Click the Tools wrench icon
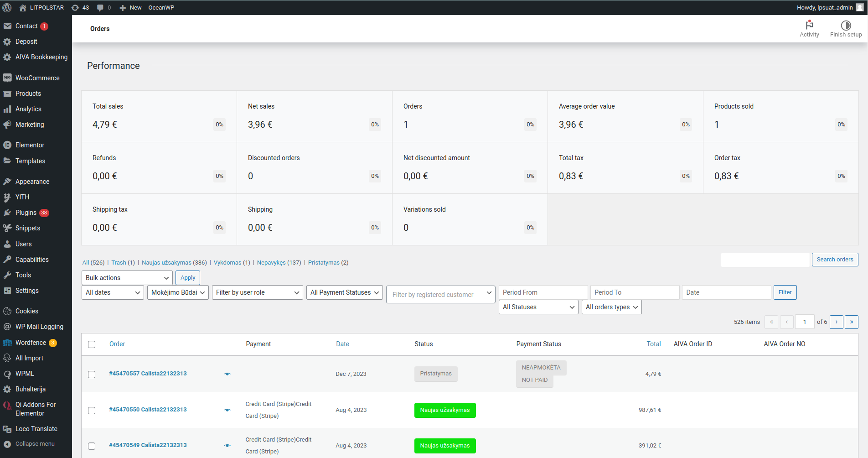This screenshot has width=868, height=458. (7, 275)
